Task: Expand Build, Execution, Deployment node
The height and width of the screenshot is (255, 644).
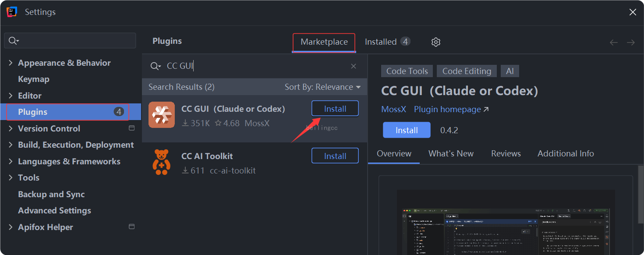Action: (11, 145)
